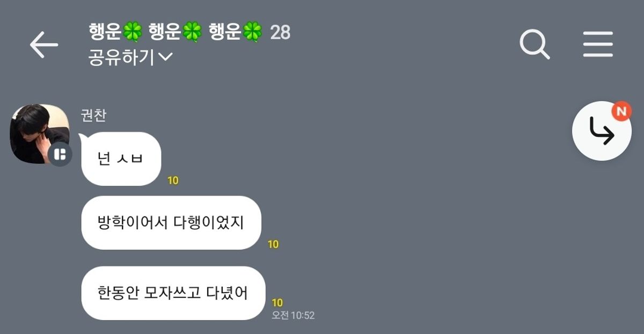The image size is (644, 334).
Task: Open the chat room title 행운 행운 행운
Action: [175, 33]
